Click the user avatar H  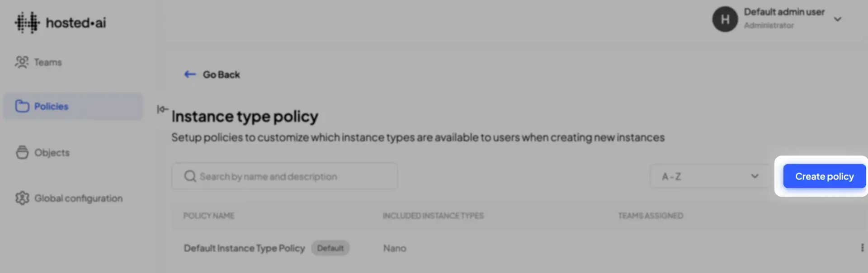(x=725, y=19)
